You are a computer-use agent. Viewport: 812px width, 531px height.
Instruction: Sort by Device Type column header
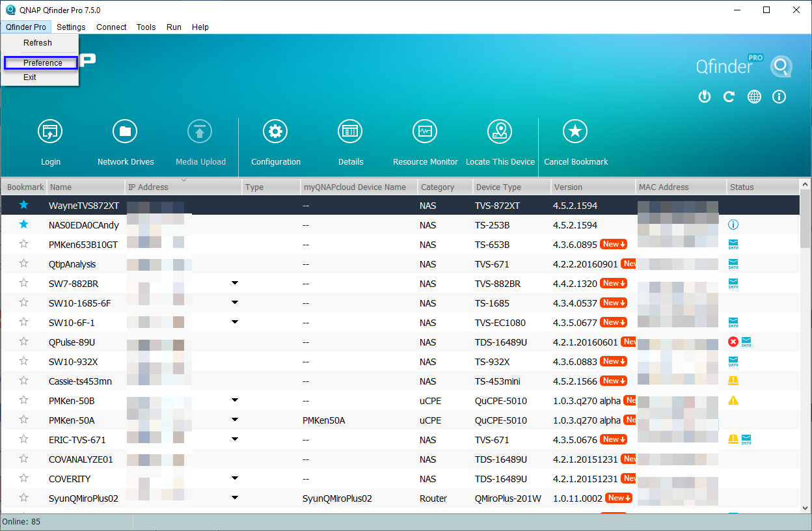(511, 187)
